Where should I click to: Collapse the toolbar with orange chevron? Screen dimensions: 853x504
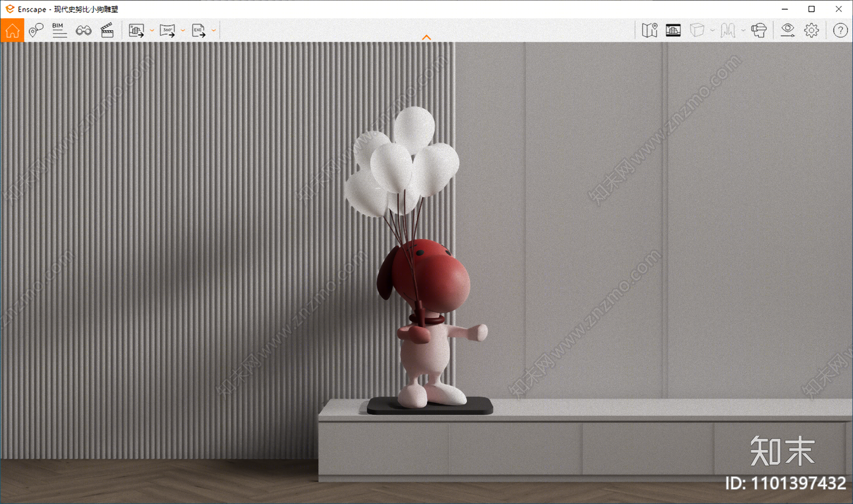click(x=426, y=37)
